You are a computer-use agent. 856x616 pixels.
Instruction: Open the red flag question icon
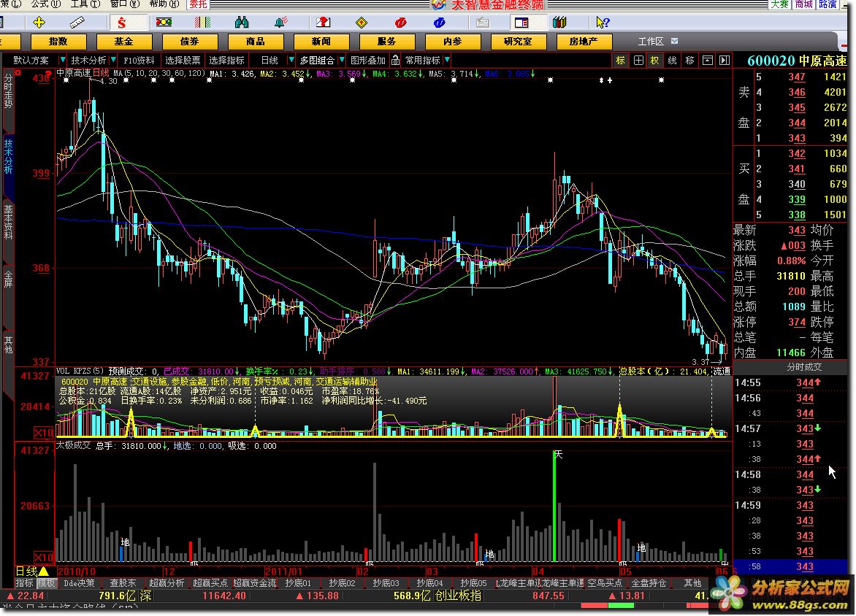click(323, 23)
